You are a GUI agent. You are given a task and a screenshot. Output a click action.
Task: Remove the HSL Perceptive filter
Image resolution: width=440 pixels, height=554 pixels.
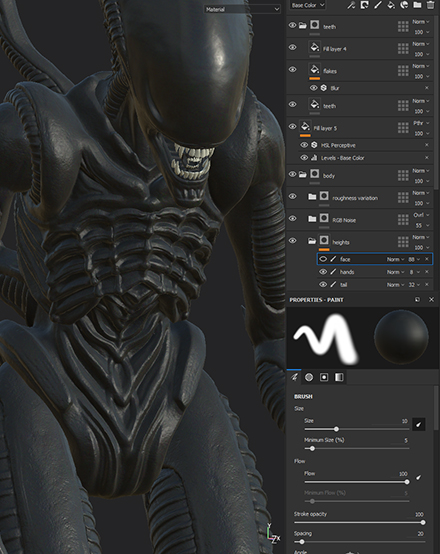(x=427, y=145)
